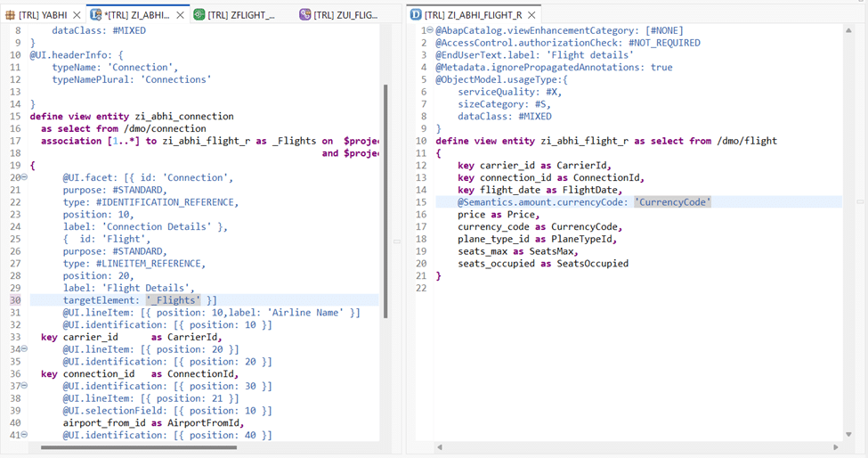The height and width of the screenshot is (458, 868).
Task: Collapse the @UI.facet annotation at line 20
Action: pyautogui.click(x=25, y=177)
